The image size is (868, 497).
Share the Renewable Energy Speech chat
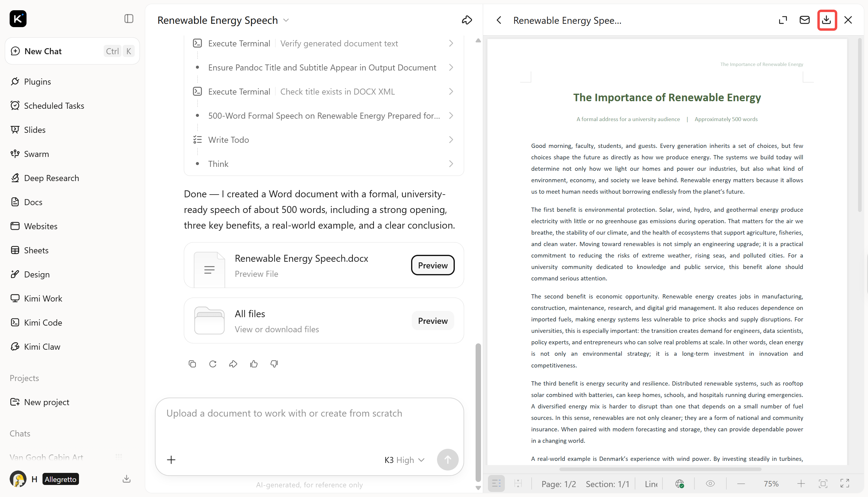[x=467, y=20]
